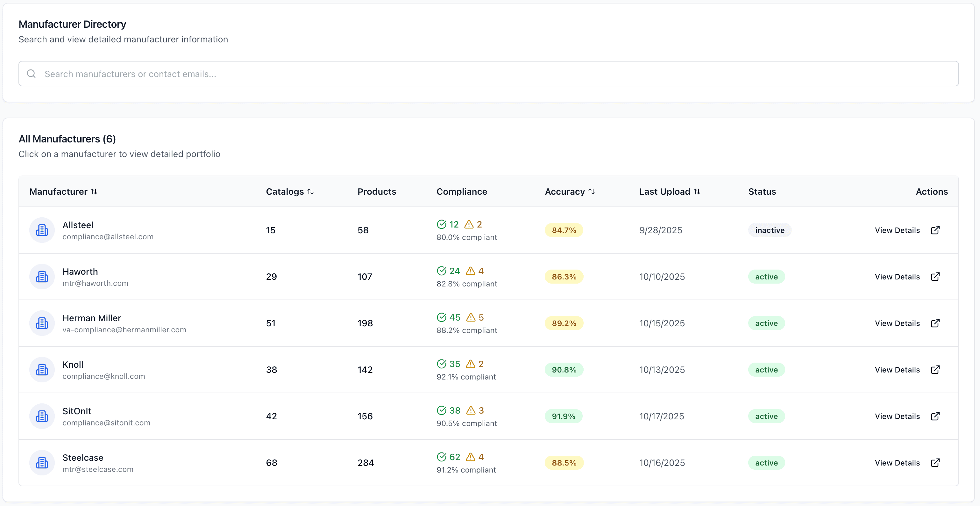Click the Herman Miller building icon
Screen dimensions: 980x506
[42, 323]
